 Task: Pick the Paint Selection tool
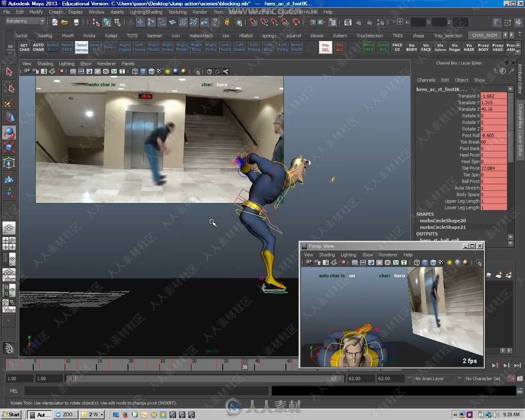(9, 103)
